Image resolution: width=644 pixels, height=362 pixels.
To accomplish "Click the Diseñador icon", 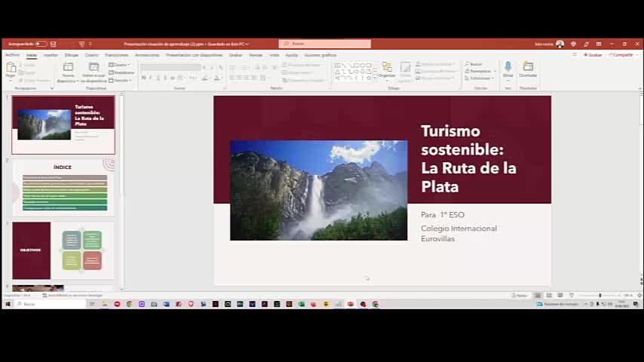I will 528,67.
